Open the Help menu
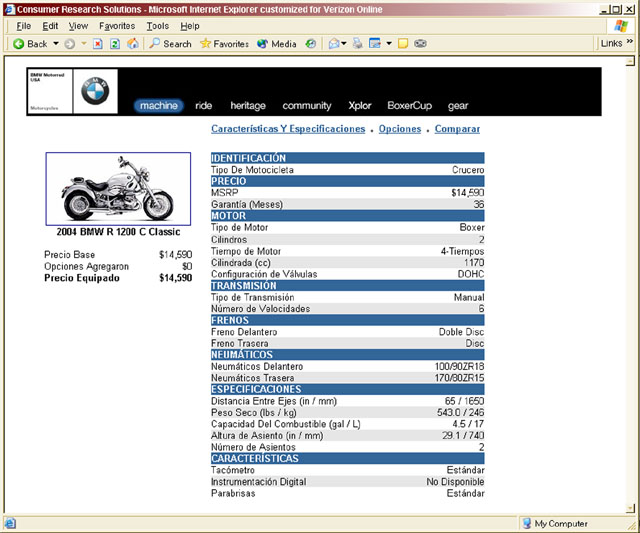Image resolution: width=640 pixels, height=533 pixels. pos(190,26)
